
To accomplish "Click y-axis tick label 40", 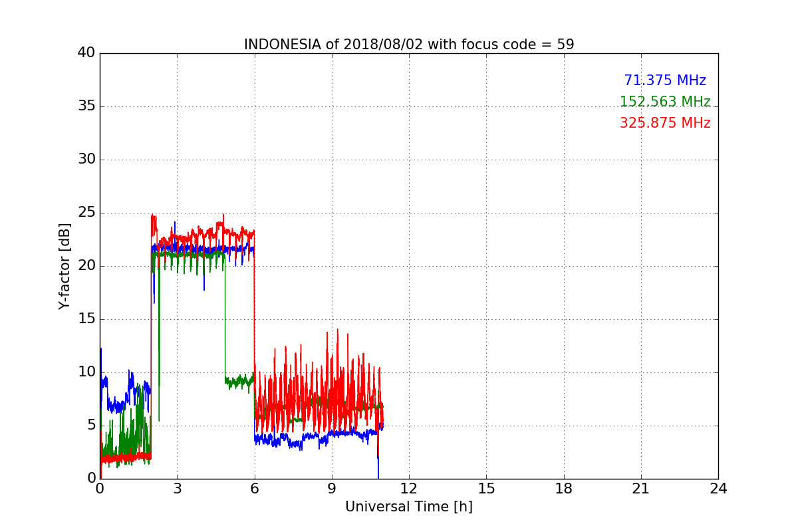I will click(x=86, y=53).
